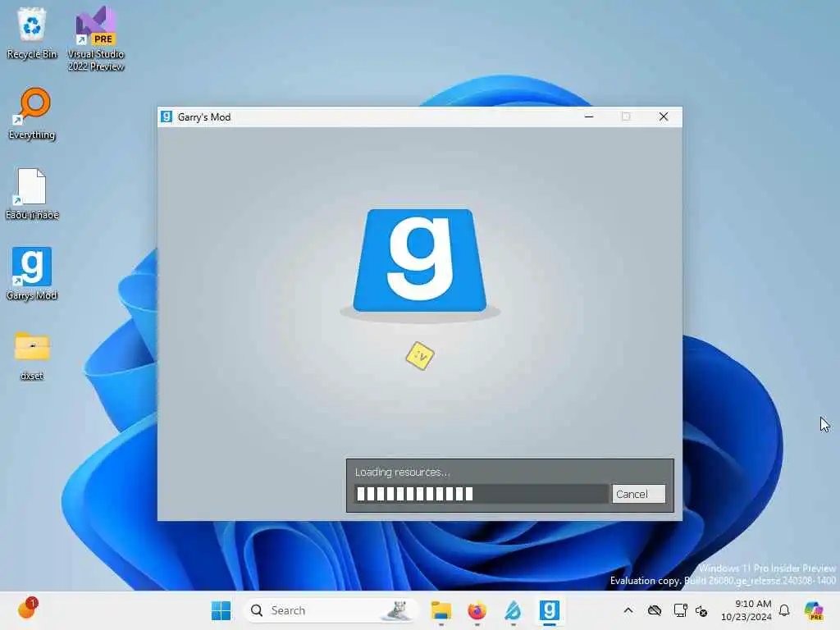Click the Loading resources progress bar
Viewport: 840px width, 630px height.
pyautogui.click(x=481, y=494)
